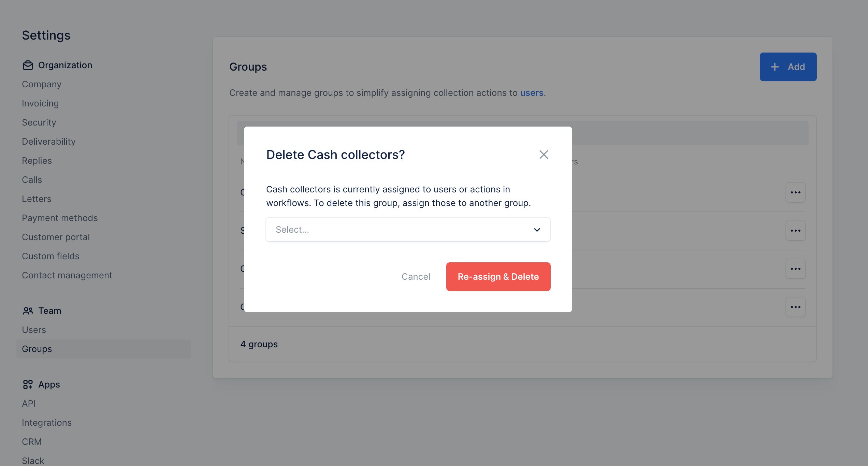Open Payment methods settings
The width and height of the screenshot is (868, 466).
60,218
